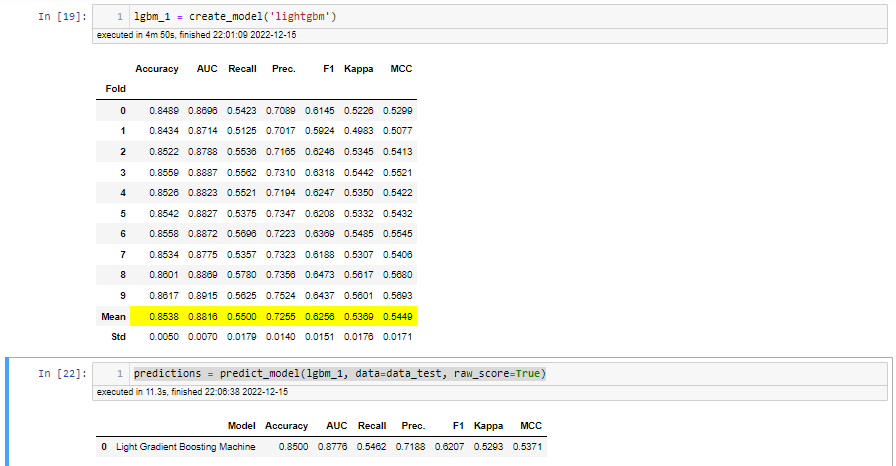The height and width of the screenshot is (466, 896).
Task: Select In [19] prompt label
Action: pyautogui.click(x=62, y=17)
